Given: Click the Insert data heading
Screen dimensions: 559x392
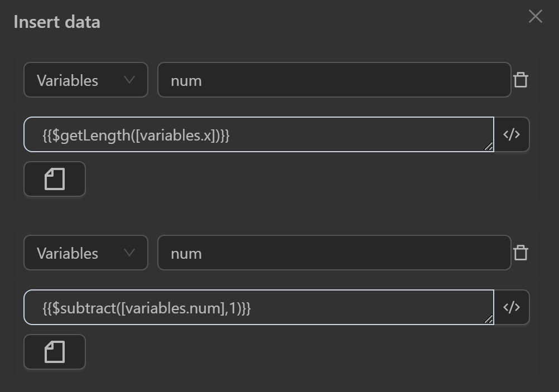Looking at the screenshot, I should (x=57, y=22).
